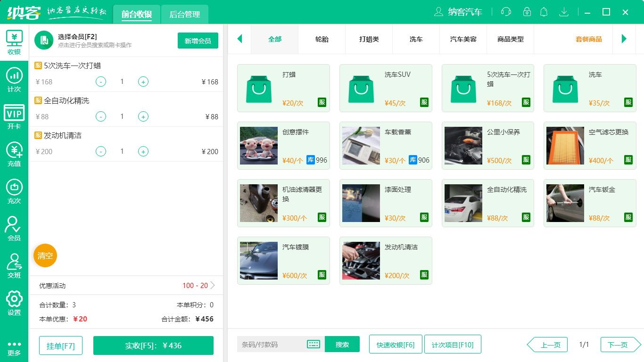Click the 新增会员 button
The image size is (644, 362).
click(x=198, y=41)
